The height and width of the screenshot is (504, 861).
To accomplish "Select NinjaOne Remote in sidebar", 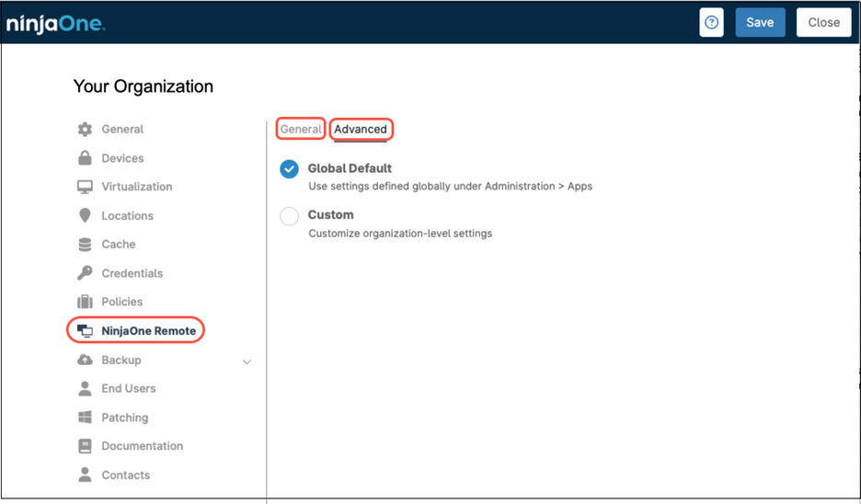I will tap(148, 330).
